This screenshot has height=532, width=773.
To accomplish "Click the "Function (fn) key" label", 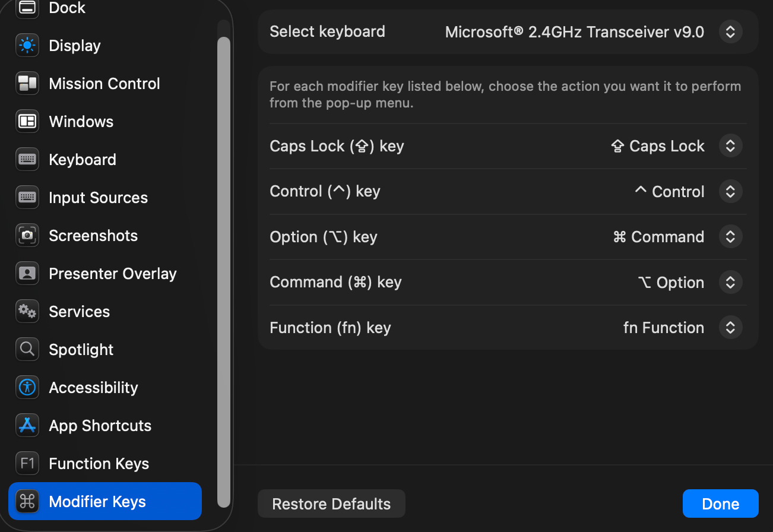I will tap(330, 328).
